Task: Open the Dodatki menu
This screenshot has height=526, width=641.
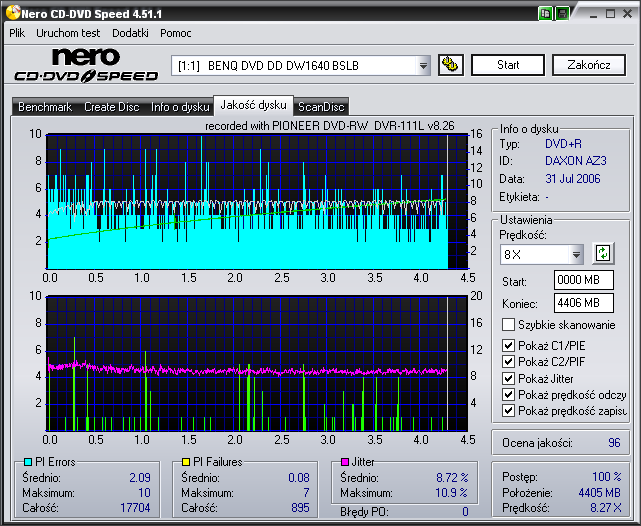Action: (x=130, y=33)
